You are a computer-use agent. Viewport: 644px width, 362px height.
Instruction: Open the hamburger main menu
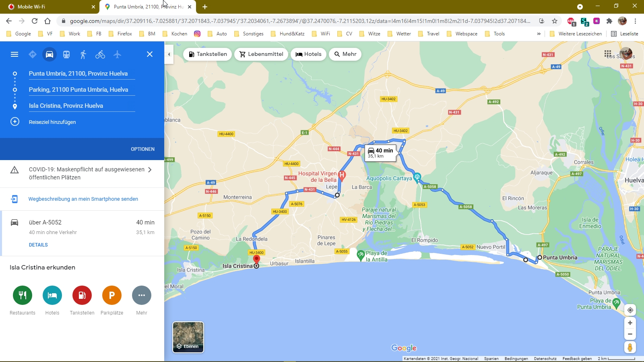tap(14, 54)
